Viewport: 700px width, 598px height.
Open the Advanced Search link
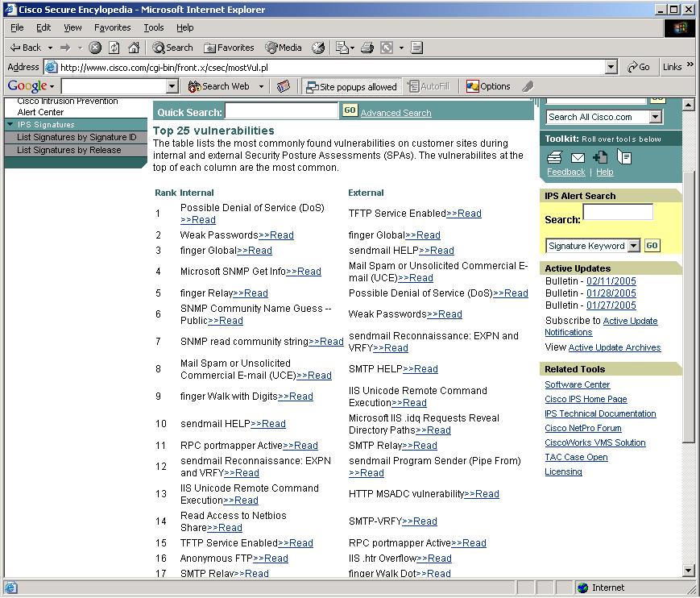pos(396,113)
